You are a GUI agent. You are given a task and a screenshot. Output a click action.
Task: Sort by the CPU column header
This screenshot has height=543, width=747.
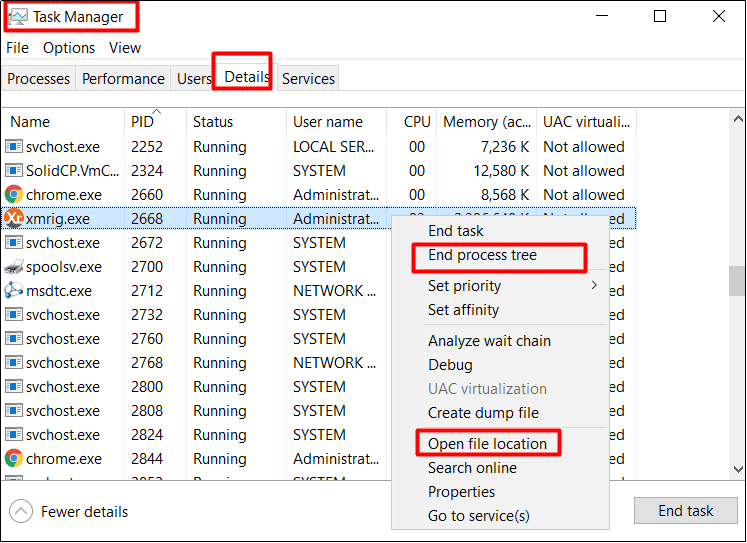tap(412, 121)
